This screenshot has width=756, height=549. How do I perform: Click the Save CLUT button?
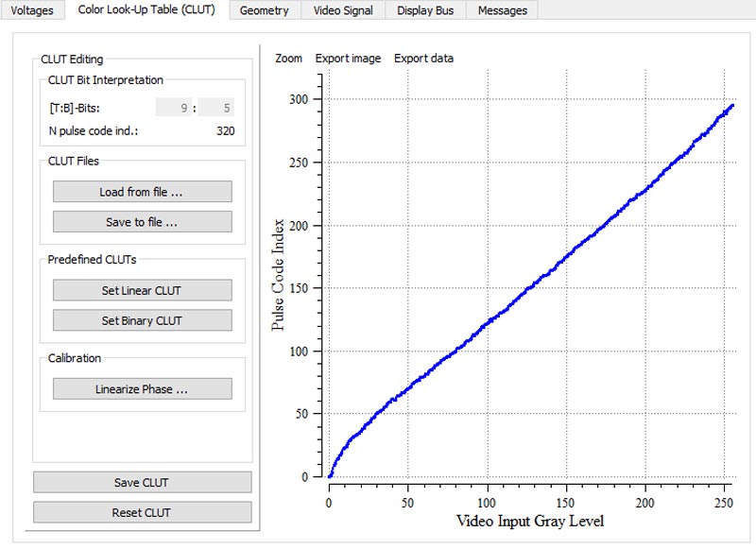143,482
